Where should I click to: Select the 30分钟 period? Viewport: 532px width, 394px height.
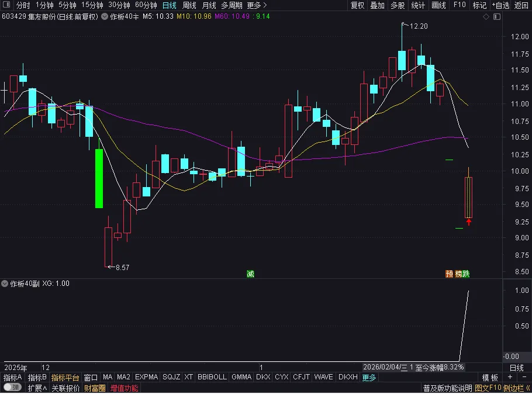tap(119, 5)
